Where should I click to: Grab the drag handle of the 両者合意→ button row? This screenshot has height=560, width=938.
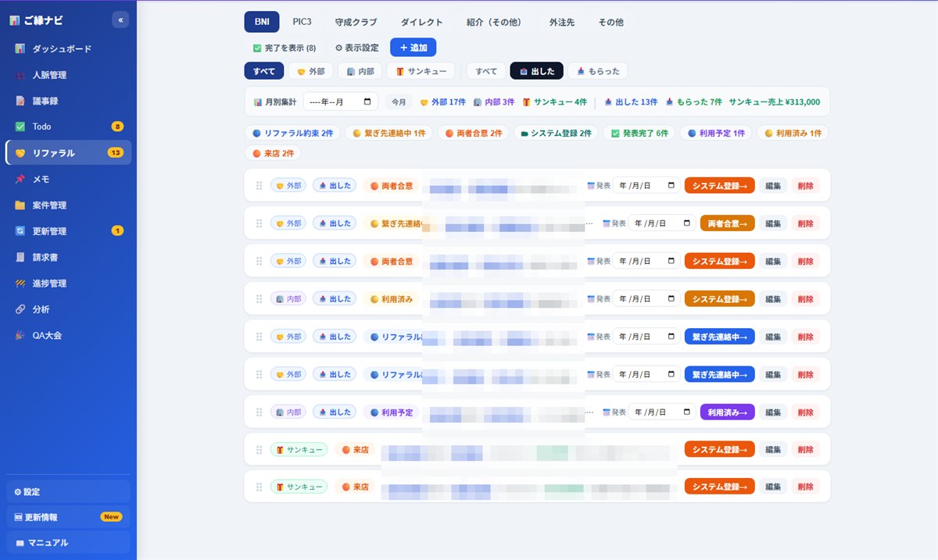click(x=259, y=223)
